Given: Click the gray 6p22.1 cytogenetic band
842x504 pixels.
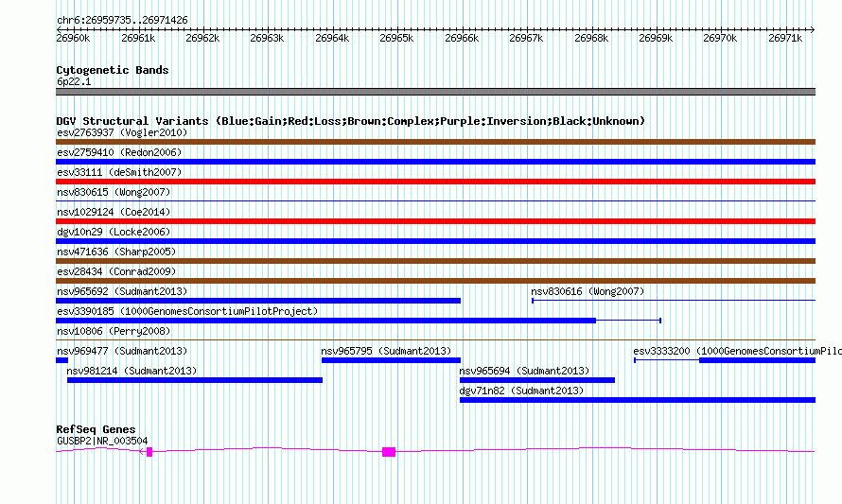Looking at the screenshot, I should click(x=435, y=92).
